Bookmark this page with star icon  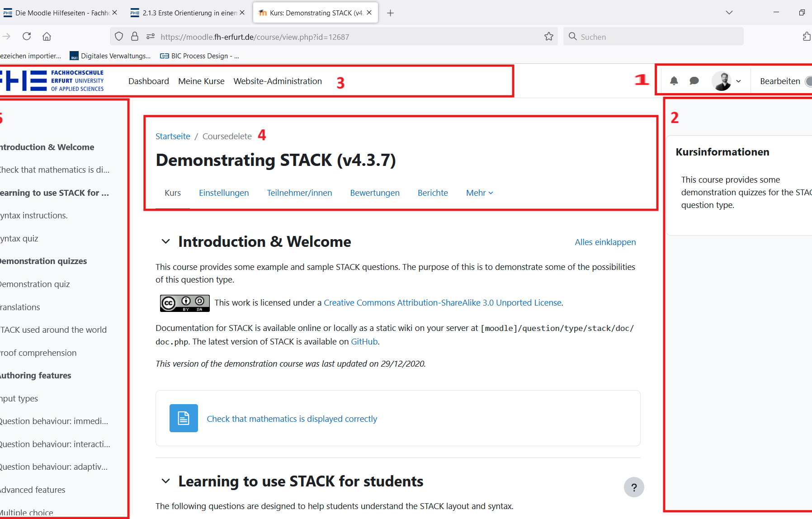(549, 37)
